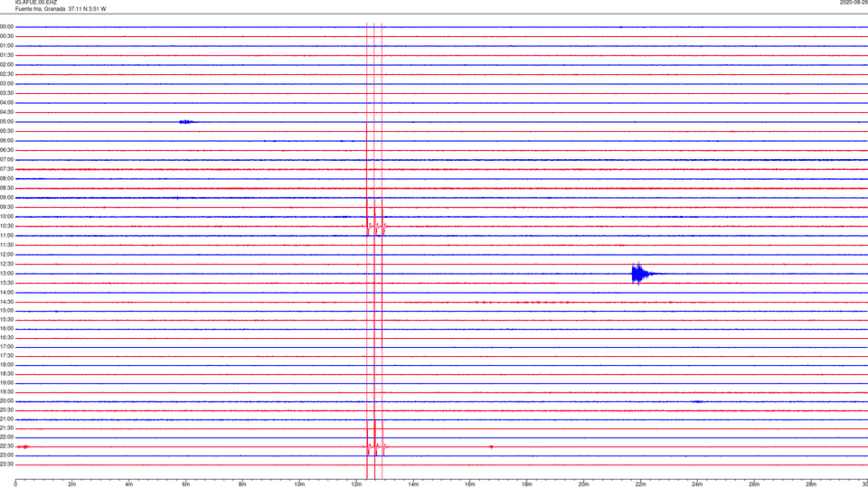Click the 05:30 time label
Image resolution: width=868 pixels, height=488 pixels.
click(7, 131)
